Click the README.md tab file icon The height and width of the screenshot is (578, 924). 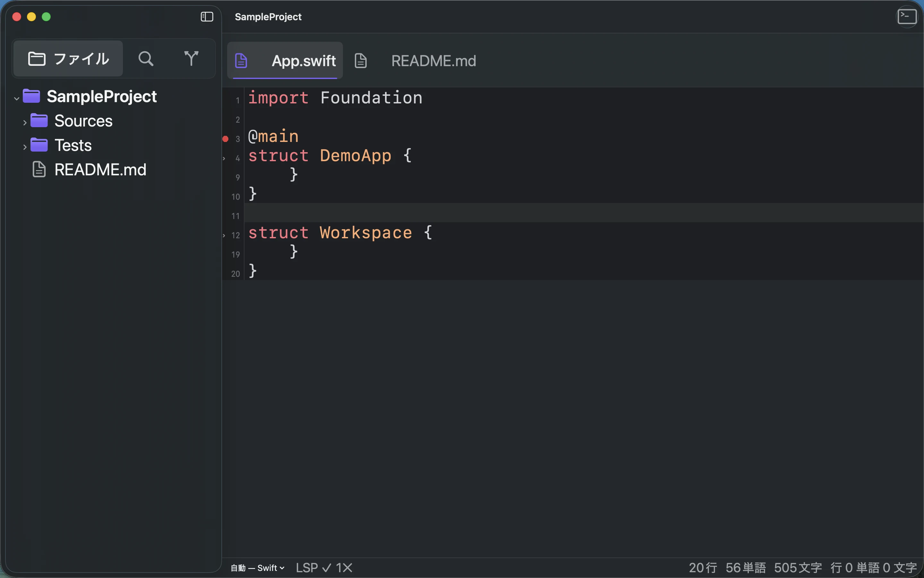coord(360,61)
